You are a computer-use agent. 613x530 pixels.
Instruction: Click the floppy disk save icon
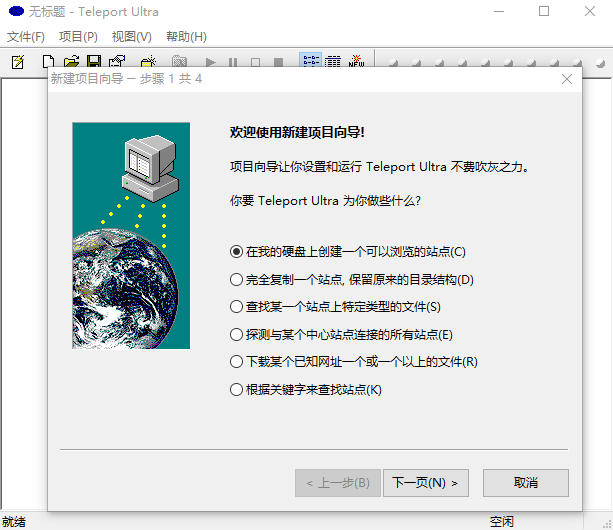point(94,61)
